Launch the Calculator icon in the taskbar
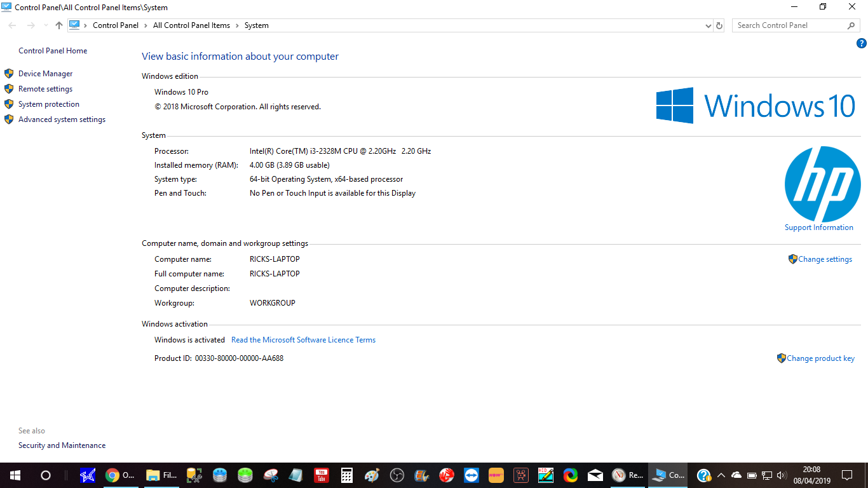This screenshot has width=868, height=488. 346,475
